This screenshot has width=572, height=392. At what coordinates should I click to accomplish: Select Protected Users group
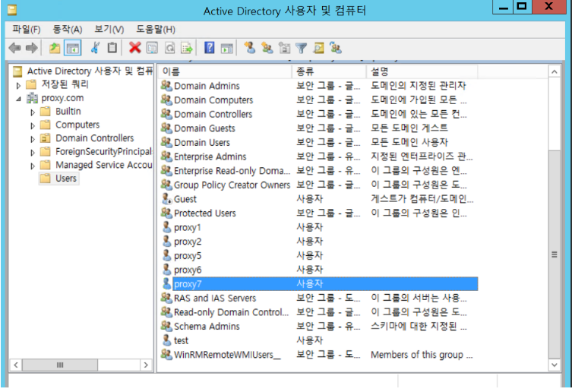pyautogui.click(x=319, y=213)
